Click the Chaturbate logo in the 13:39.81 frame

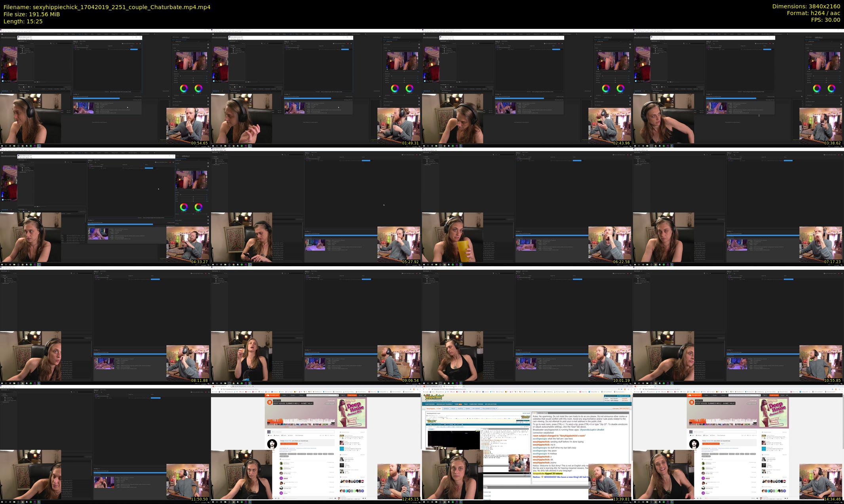coord(434,397)
